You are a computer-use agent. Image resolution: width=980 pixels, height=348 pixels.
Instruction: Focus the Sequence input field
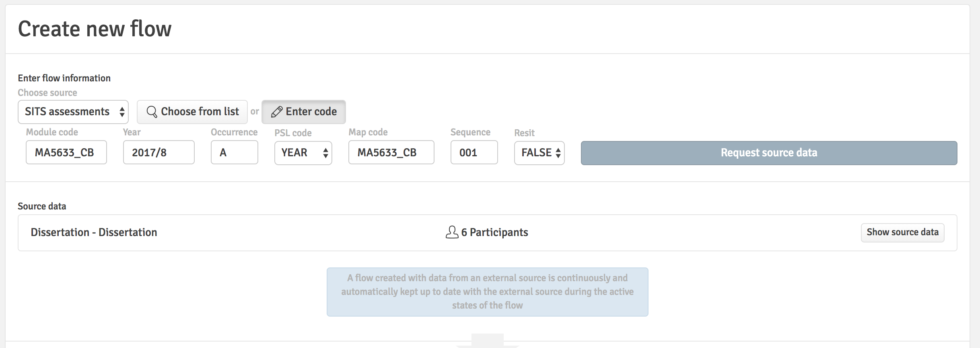coord(474,152)
